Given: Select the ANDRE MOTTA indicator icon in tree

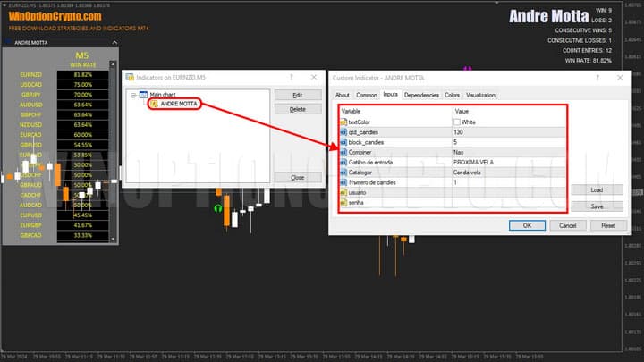Looking at the screenshot, I should pyautogui.click(x=154, y=104).
